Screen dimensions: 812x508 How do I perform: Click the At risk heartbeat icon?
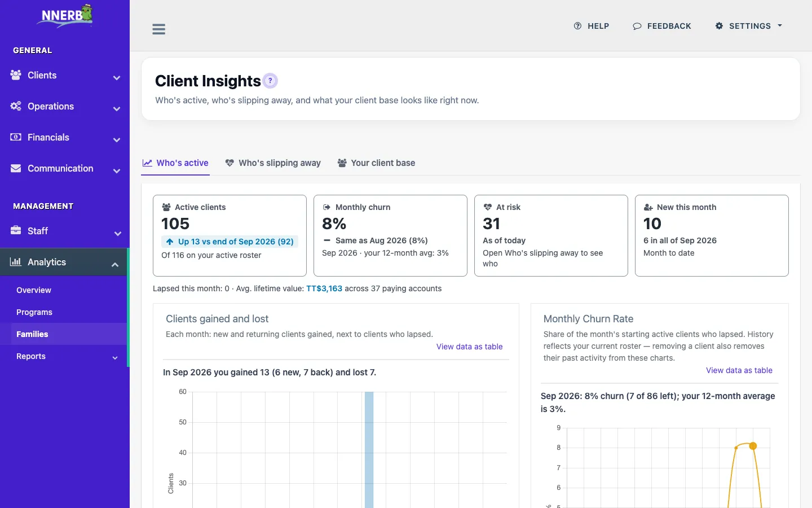[x=488, y=207]
